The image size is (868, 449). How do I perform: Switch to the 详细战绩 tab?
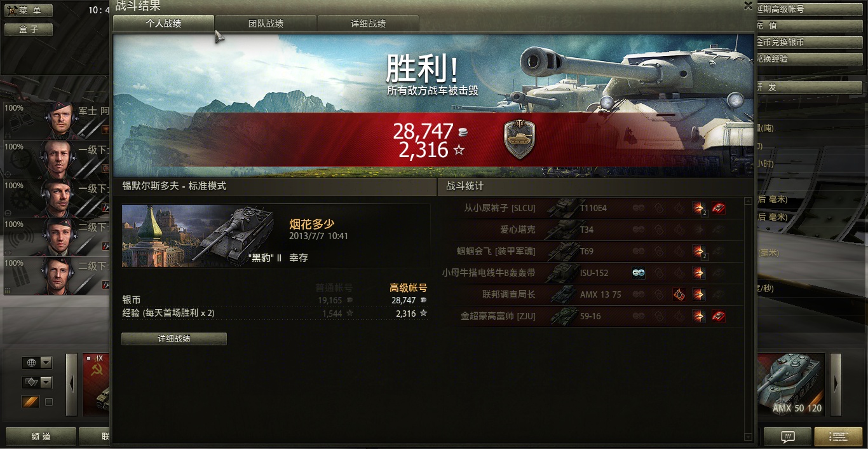[368, 24]
